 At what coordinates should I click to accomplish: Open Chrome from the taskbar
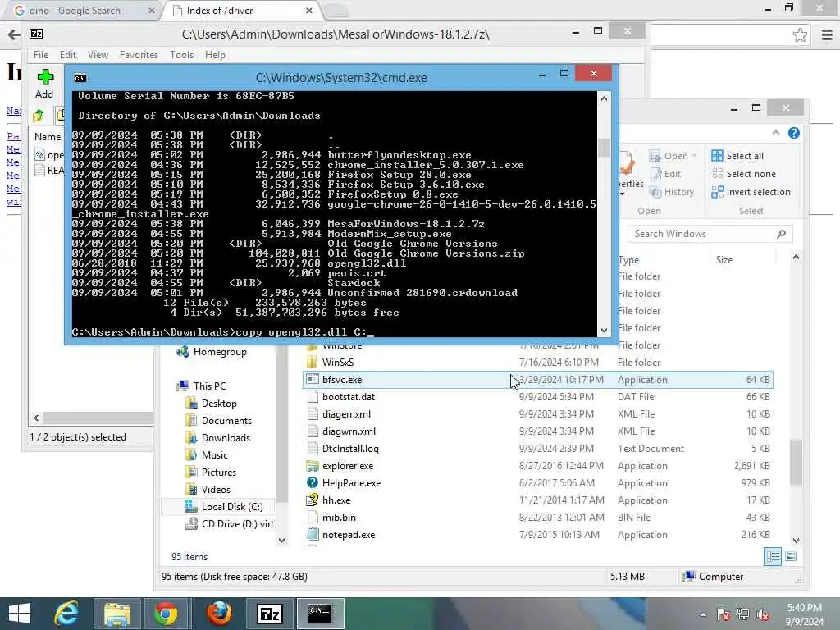pos(166,614)
